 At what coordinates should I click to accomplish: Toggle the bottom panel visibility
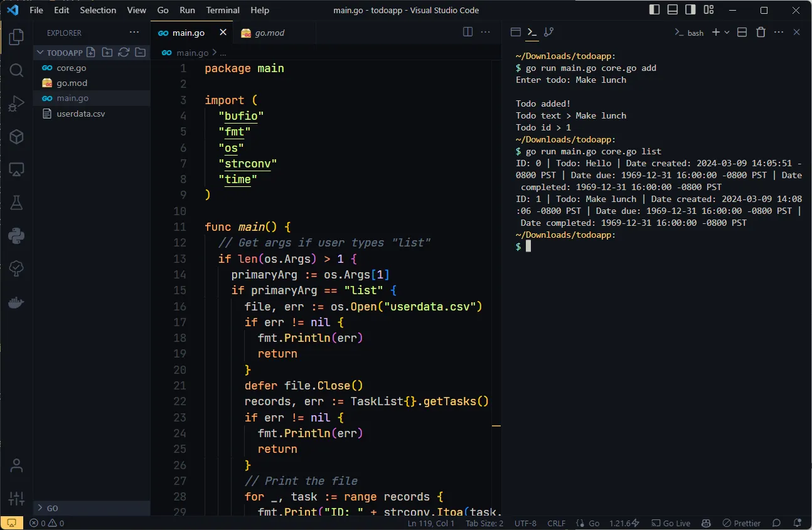click(x=673, y=10)
